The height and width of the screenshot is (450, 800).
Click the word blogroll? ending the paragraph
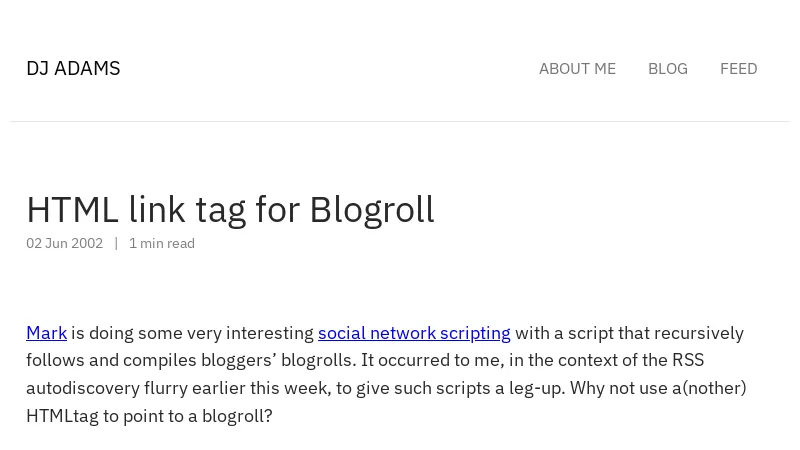(234, 416)
